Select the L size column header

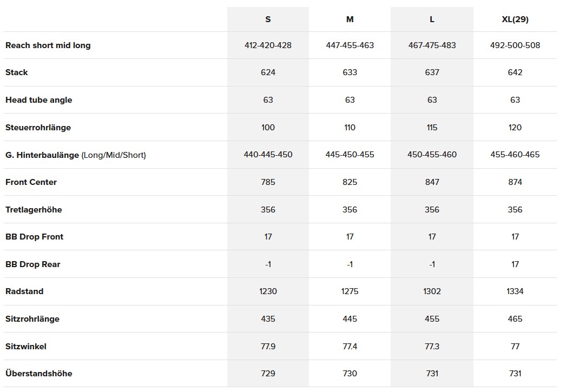(x=432, y=19)
